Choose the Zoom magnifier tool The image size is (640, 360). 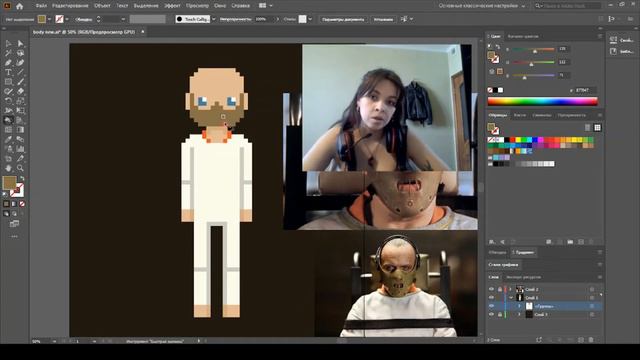[20, 168]
